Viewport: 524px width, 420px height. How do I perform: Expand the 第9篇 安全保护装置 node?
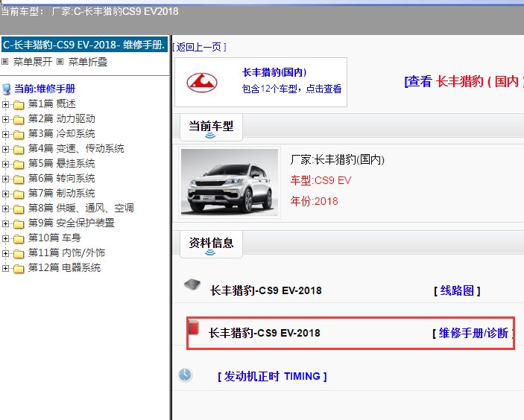click(x=5, y=223)
